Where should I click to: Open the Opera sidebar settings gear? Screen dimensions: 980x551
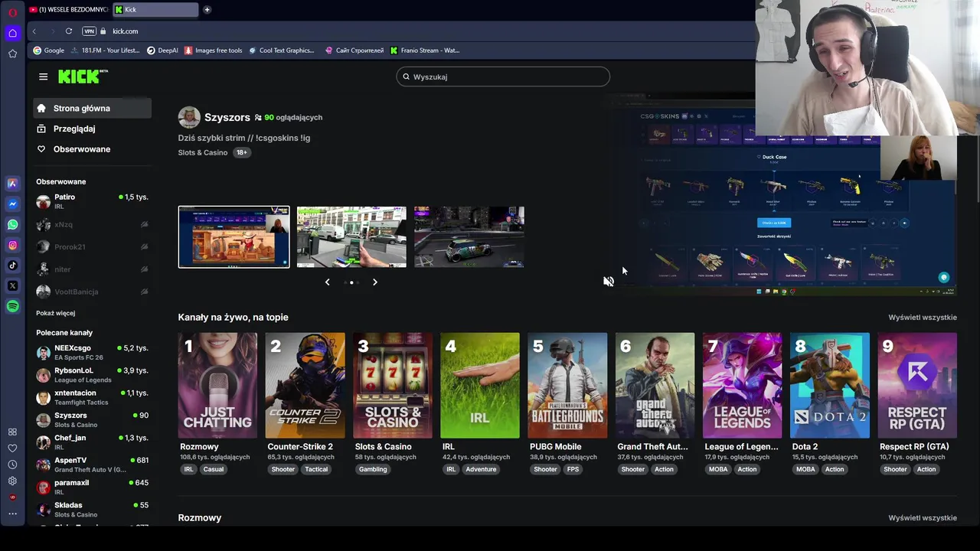(x=12, y=481)
